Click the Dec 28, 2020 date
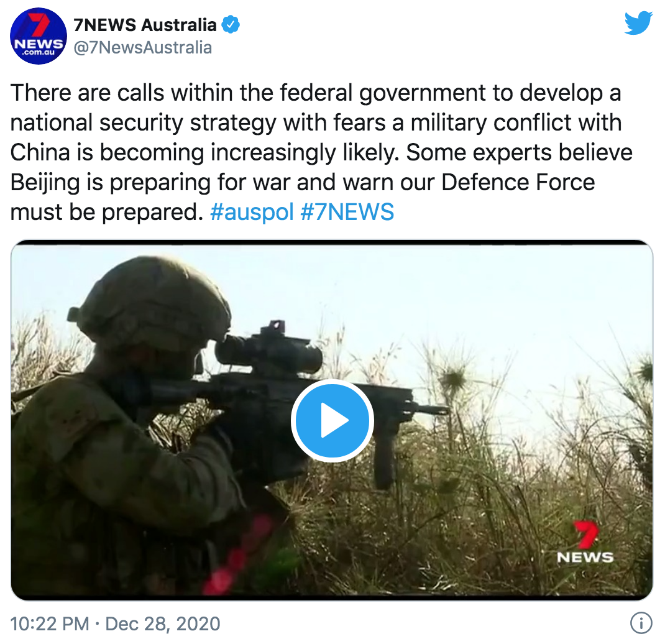 (163, 623)
